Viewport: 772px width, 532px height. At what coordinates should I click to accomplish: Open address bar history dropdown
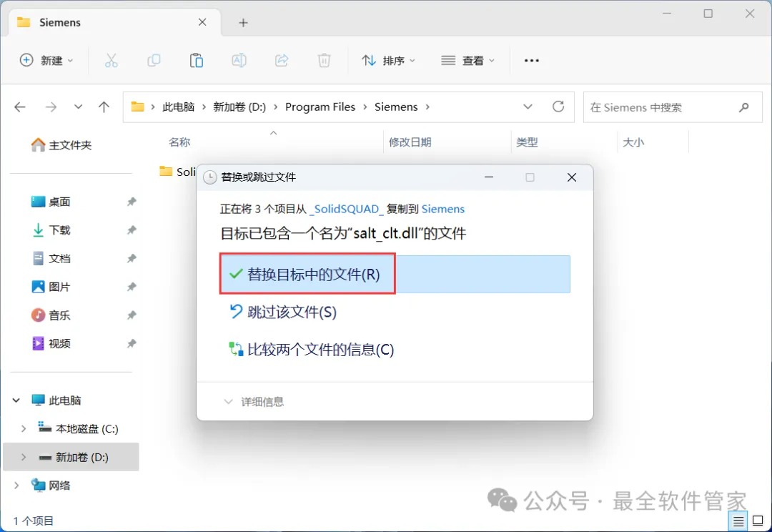coord(528,107)
